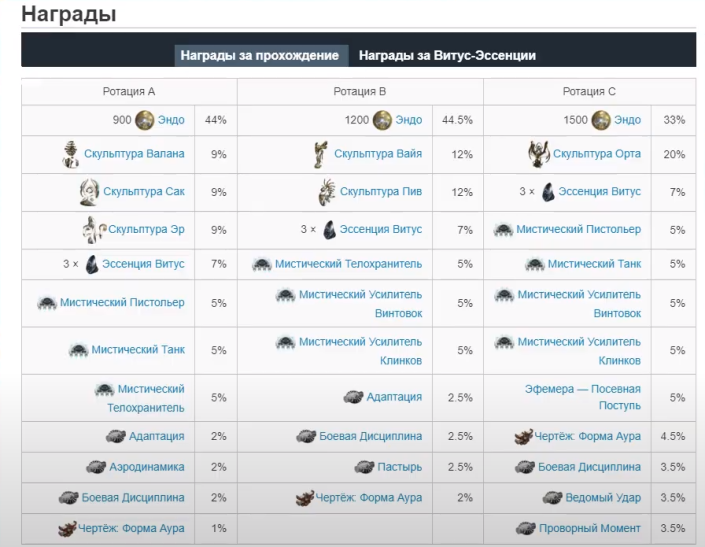
Task: Follow the Аэродинамика link
Action: pyautogui.click(x=147, y=467)
